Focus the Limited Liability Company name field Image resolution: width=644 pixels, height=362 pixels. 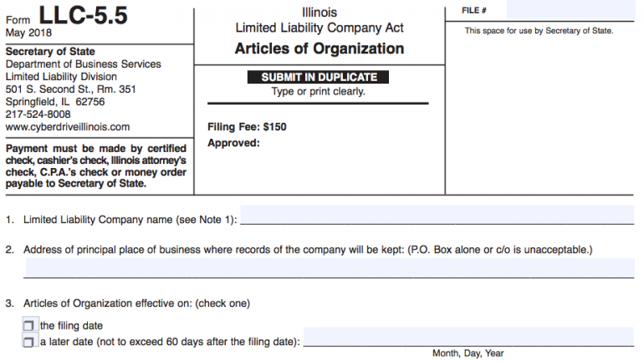437,216
